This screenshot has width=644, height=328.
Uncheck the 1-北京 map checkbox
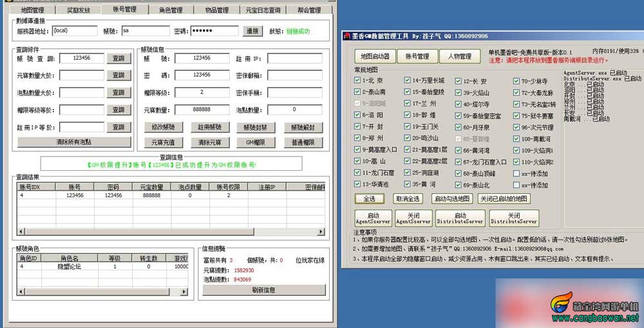(357, 81)
